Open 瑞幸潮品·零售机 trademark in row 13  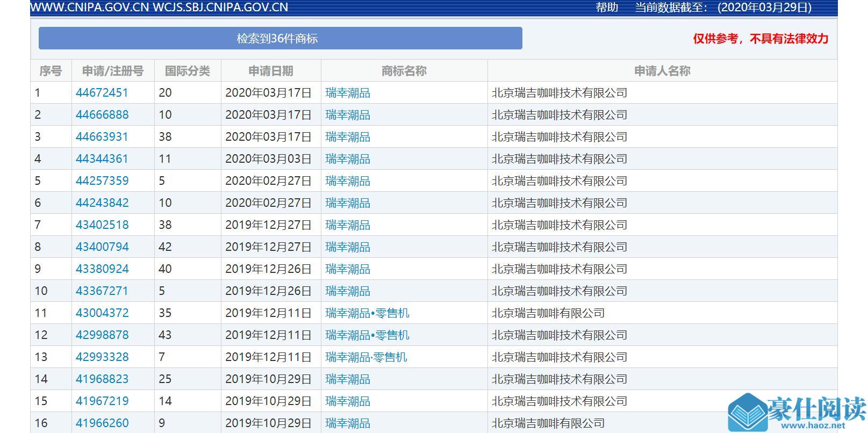click(x=366, y=357)
